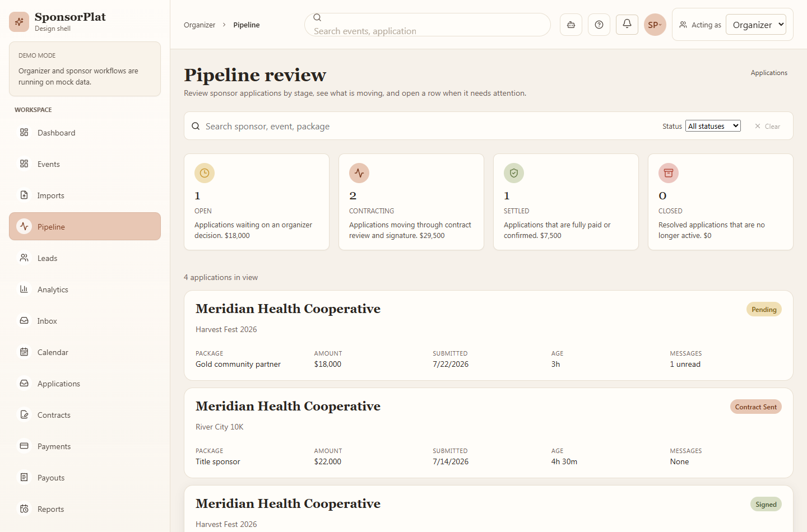Click the Calendar icon in the sidebar

pos(24,352)
